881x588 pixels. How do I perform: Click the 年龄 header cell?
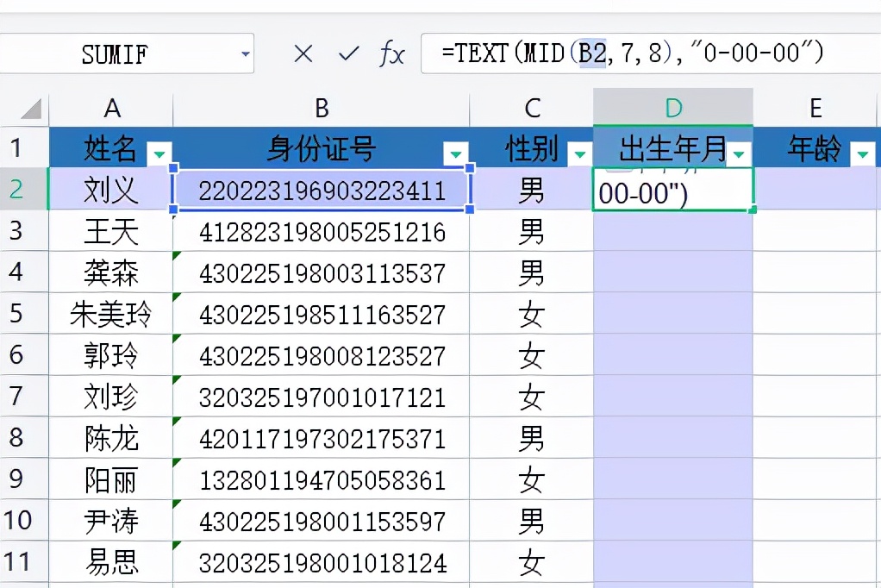815,147
